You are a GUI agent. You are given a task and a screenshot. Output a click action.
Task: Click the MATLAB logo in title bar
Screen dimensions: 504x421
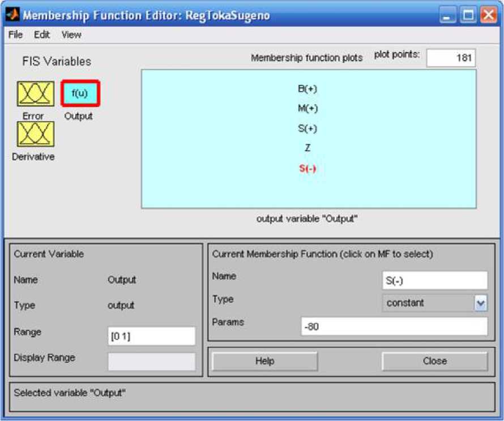(12, 15)
